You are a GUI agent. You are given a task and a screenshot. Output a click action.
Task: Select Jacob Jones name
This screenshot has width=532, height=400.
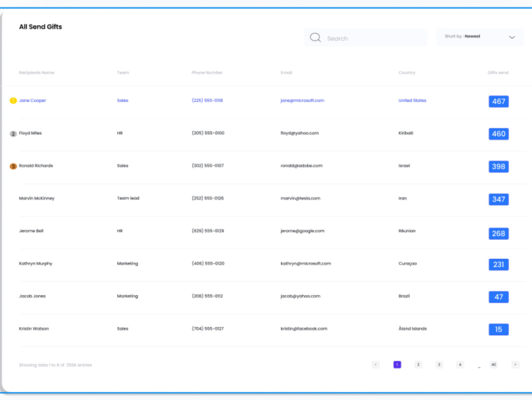32,296
